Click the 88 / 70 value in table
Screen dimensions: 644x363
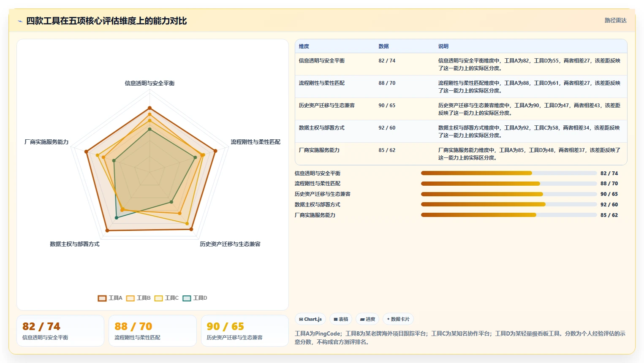point(387,83)
